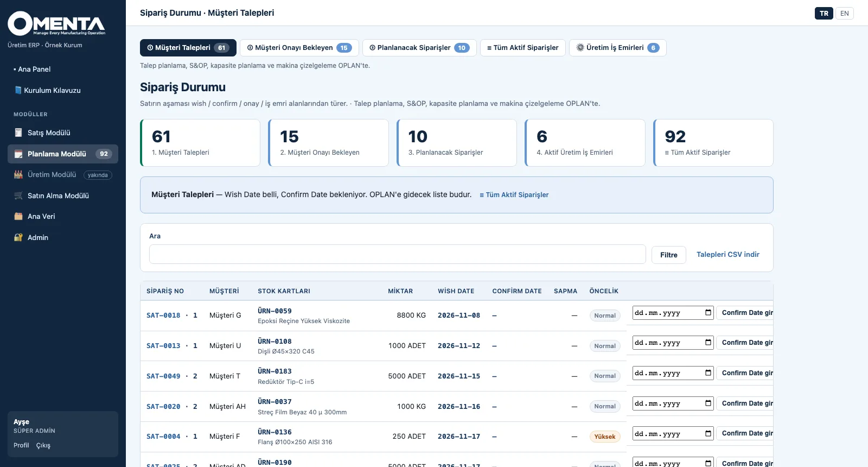This screenshot has width=868, height=467.
Task: Open date picker icon for SAT-0004
Action: pyautogui.click(x=708, y=433)
